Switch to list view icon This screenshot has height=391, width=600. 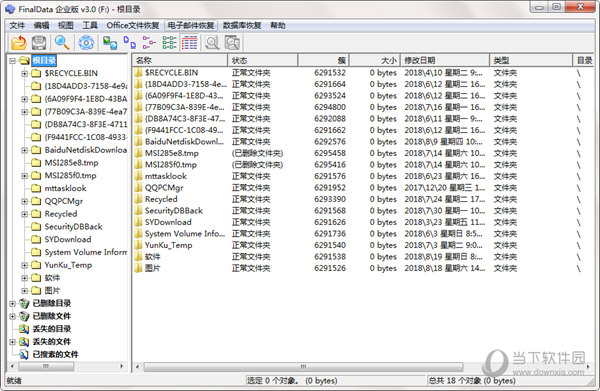pos(169,42)
